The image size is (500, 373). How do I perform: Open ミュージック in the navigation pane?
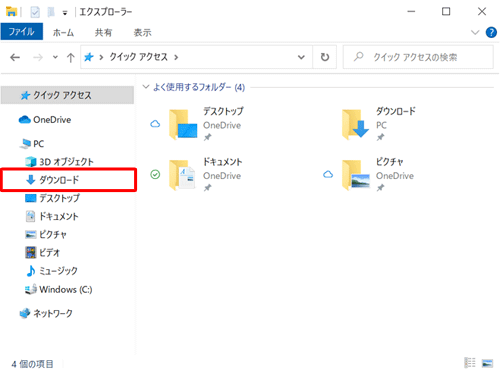pos(52,271)
